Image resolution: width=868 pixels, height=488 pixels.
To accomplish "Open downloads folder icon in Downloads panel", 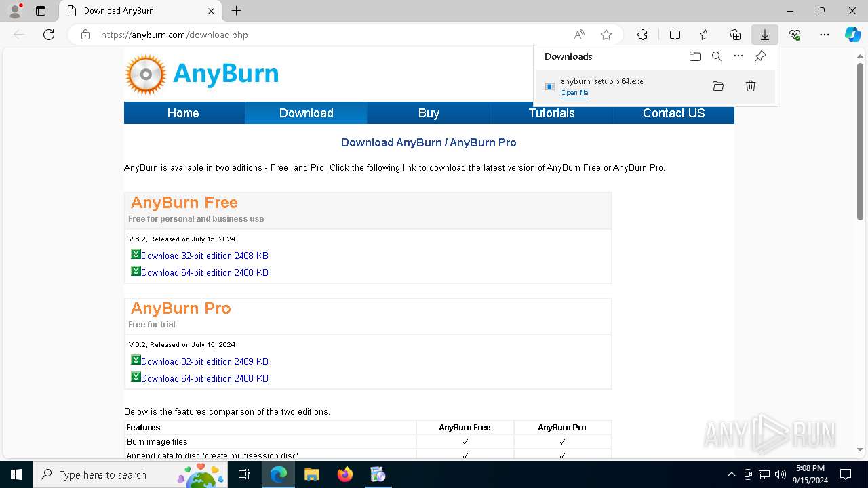I will 694,56.
